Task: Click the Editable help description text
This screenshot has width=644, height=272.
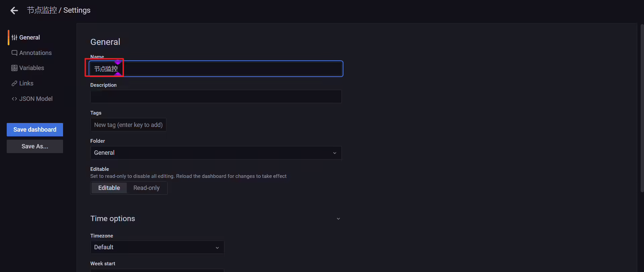Action: [x=188, y=176]
